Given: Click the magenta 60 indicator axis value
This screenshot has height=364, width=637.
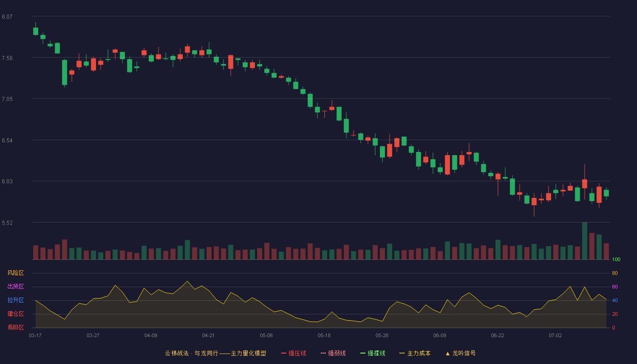Looking at the screenshot, I should (615, 287).
